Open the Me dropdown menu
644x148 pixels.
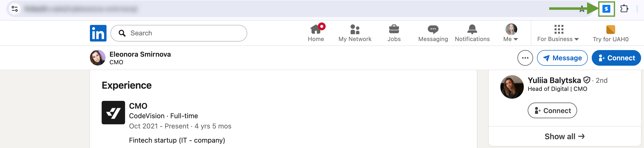tap(510, 33)
